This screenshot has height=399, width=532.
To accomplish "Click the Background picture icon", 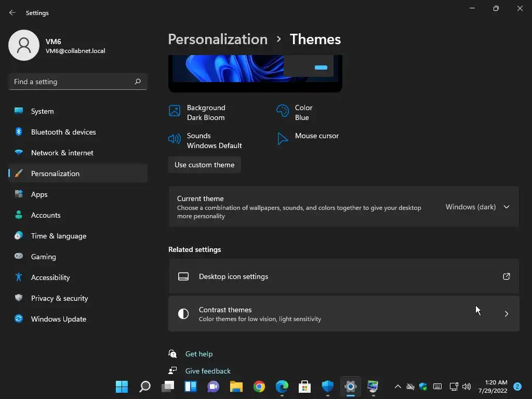I will pos(175,111).
